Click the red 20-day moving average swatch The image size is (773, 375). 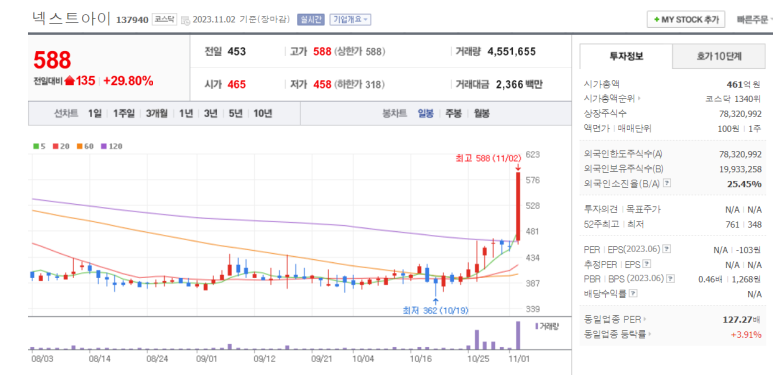[x=55, y=146]
